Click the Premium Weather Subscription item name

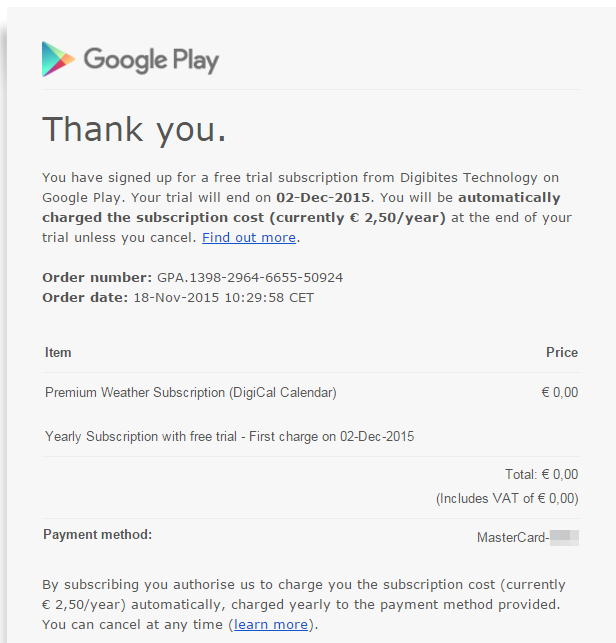(x=190, y=393)
